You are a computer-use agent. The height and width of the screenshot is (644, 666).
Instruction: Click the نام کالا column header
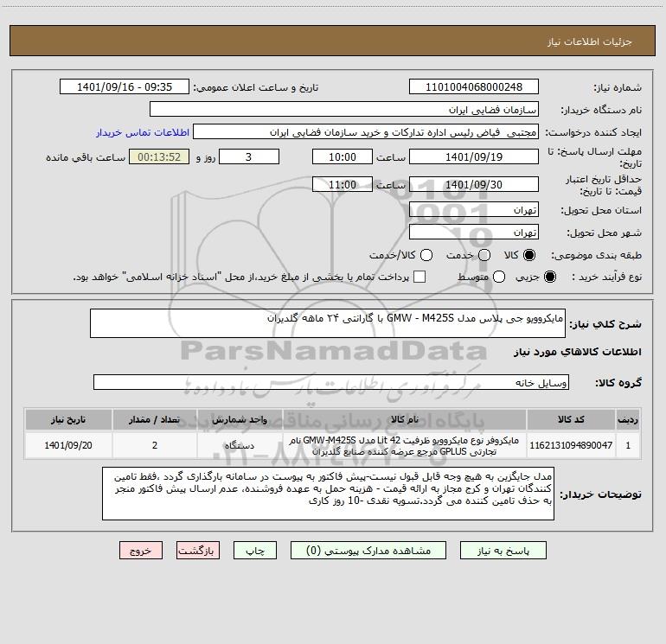pyautogui.click(x=405, y=419)
